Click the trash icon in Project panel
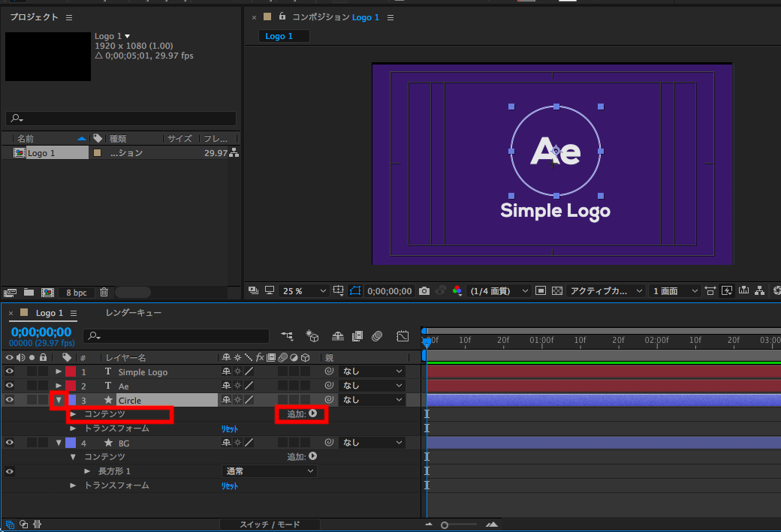781x532 pixels. 104,293
